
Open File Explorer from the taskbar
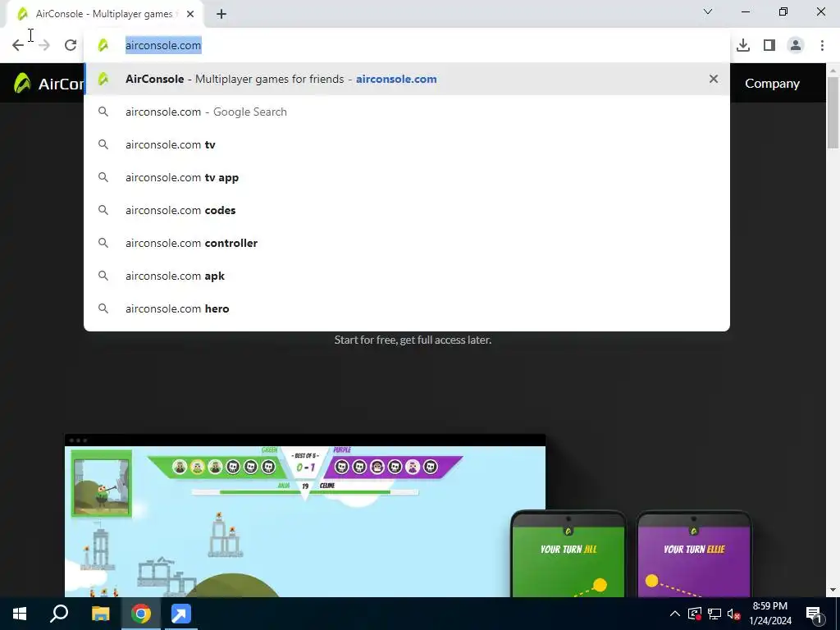(100, 614)
